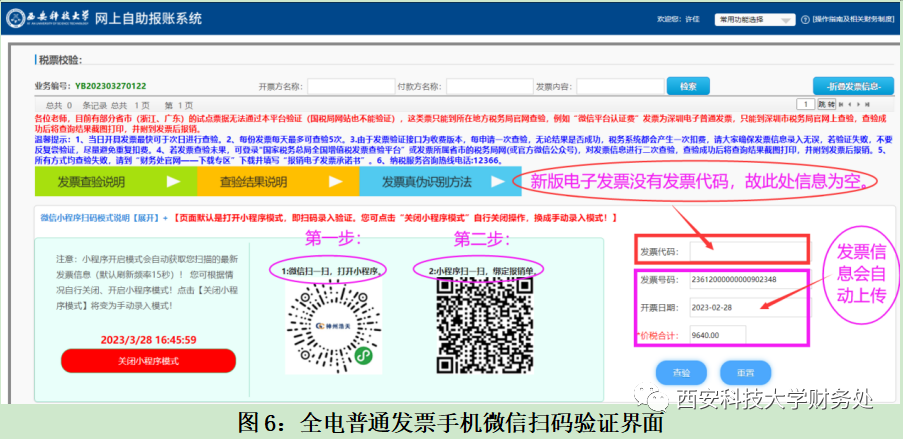Image resolution: width=903 pixels, height=439 pixels.
Task: Click label 2:小程序扫一扫,绑定报销单
Action: (x=484, y=270)
